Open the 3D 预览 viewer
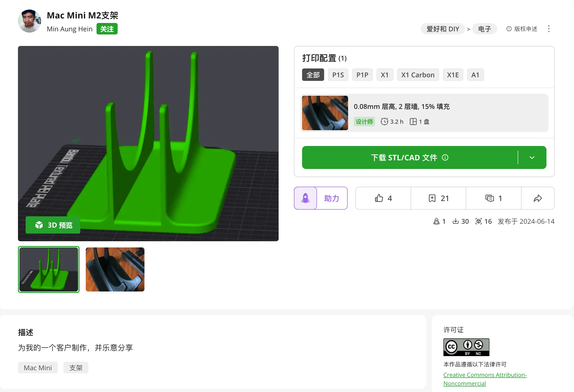The height and width of the screenshot is (392, 574). click(53, 225)
